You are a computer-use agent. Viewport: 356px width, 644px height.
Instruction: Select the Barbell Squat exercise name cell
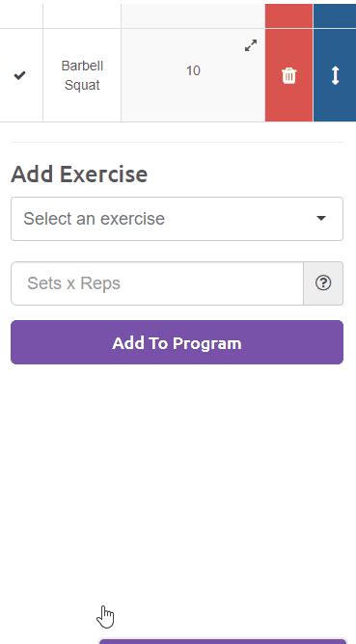tap(82, 75)
